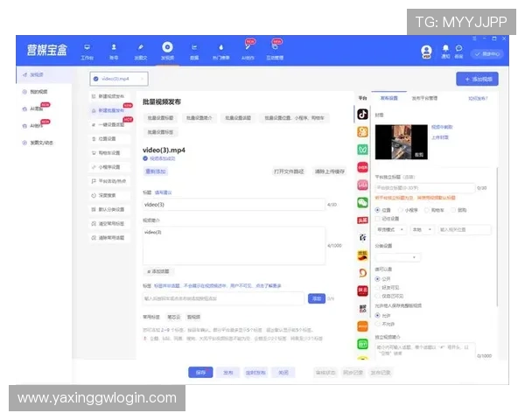
Task: Select the red Xiaohongshu platform icon
Action: (x=362, y=167)
